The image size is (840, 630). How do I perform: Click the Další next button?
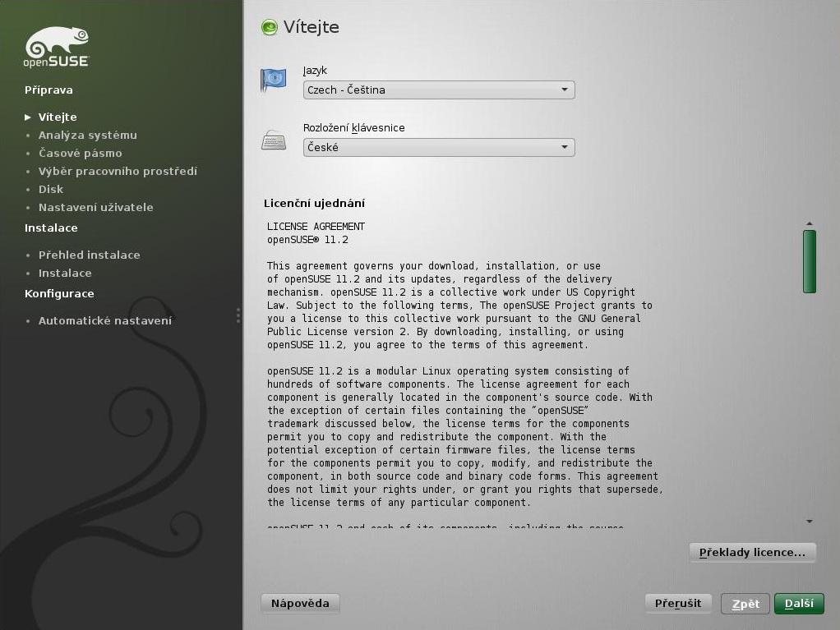point(799,604)
